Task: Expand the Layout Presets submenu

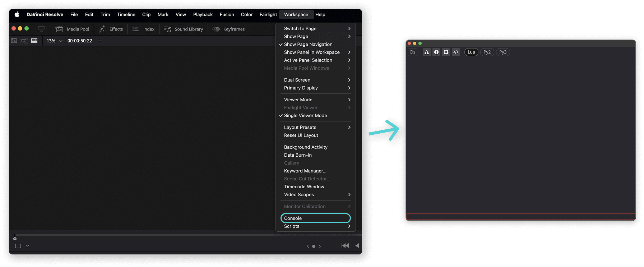Action: click(x=315, y=127)
